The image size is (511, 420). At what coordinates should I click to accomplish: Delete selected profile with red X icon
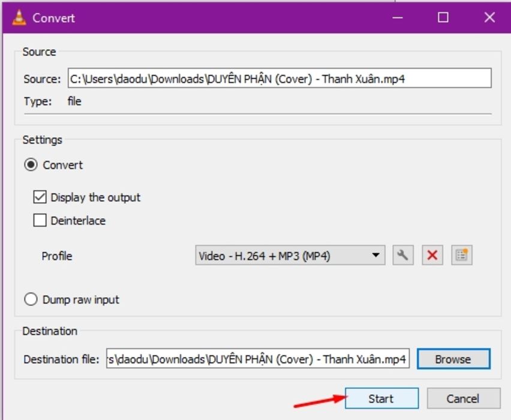432,255
